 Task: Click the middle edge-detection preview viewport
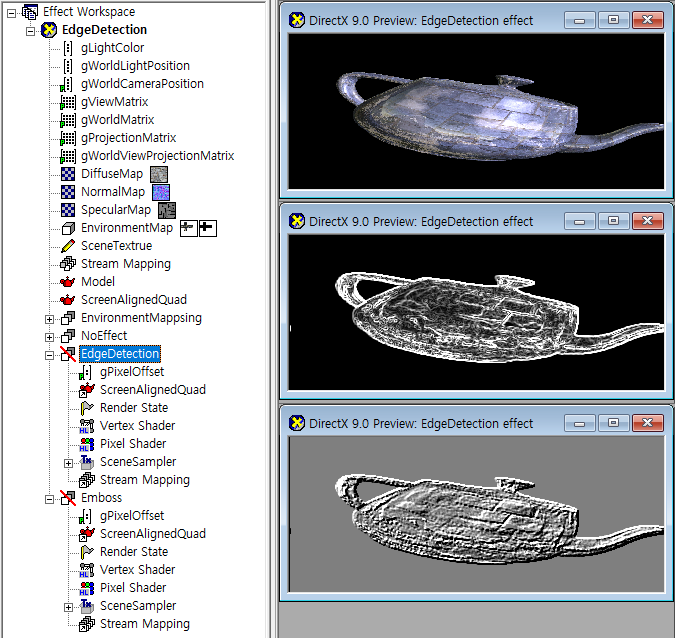coord(476,313)
